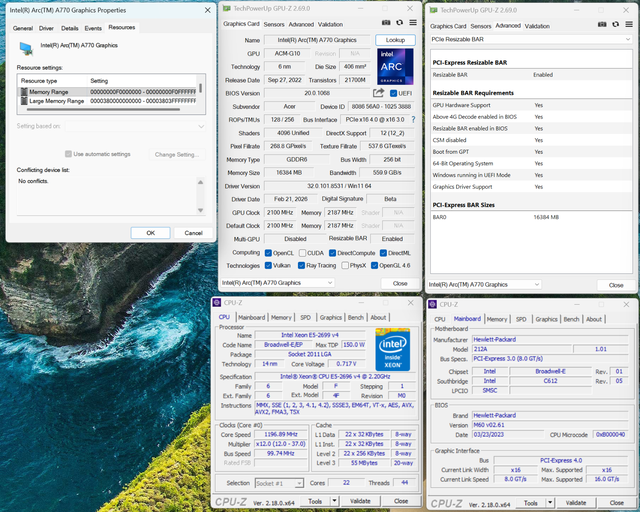Click the Memory Range resource chip icon
Viewport: 640px width, 512px height.
click(24, 92)
